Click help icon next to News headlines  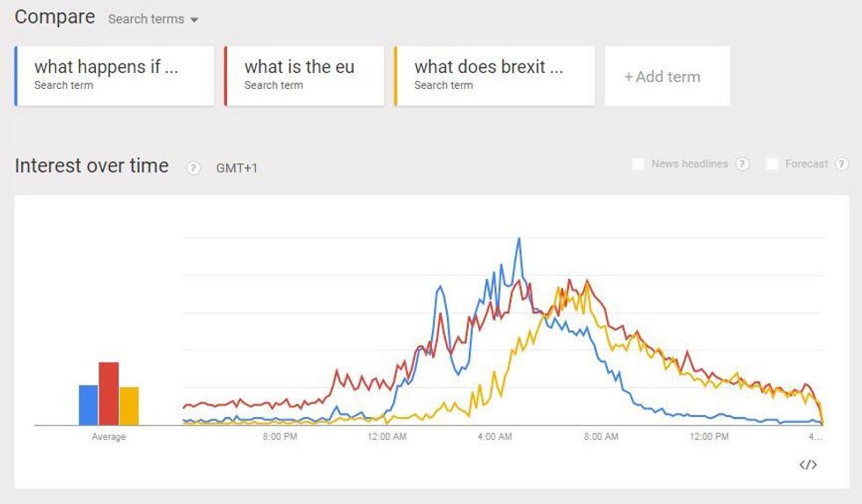click(x=742, y=164)
